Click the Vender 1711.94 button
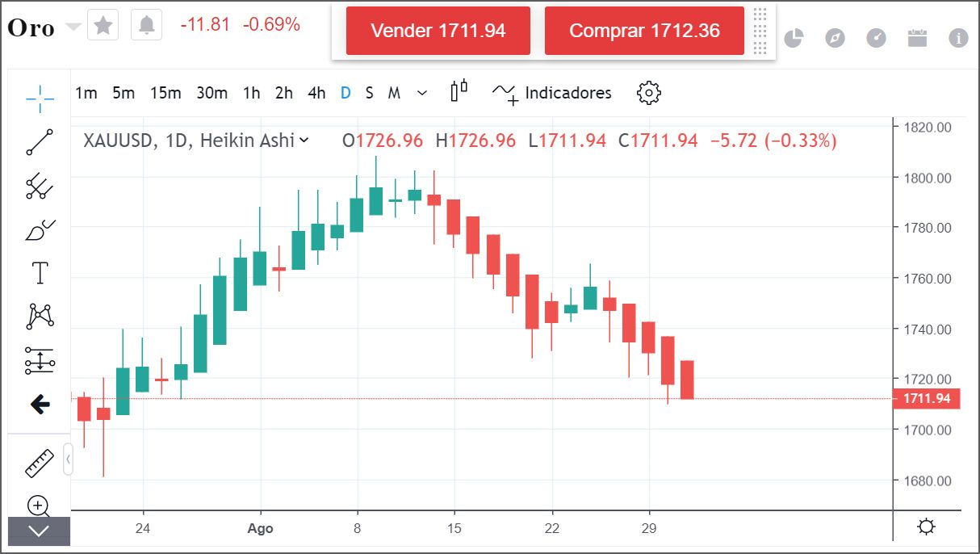This screenshot has height=554, width=980. tap(438, 31)
